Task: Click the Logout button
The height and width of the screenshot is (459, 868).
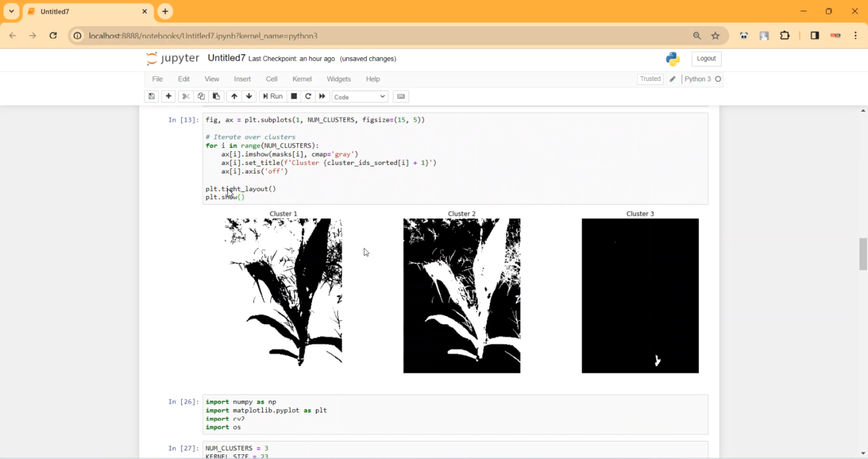Action: [x=706, y=58]
